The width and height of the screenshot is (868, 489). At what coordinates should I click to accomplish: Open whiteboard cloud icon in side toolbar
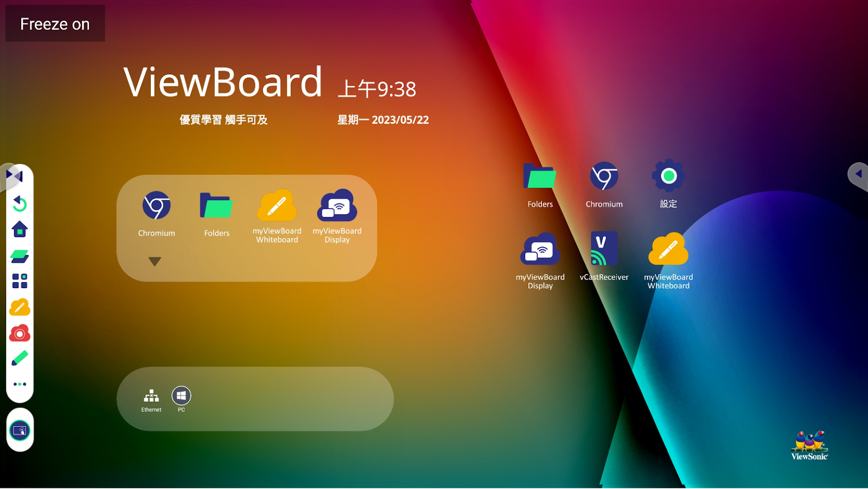[20, 307]
